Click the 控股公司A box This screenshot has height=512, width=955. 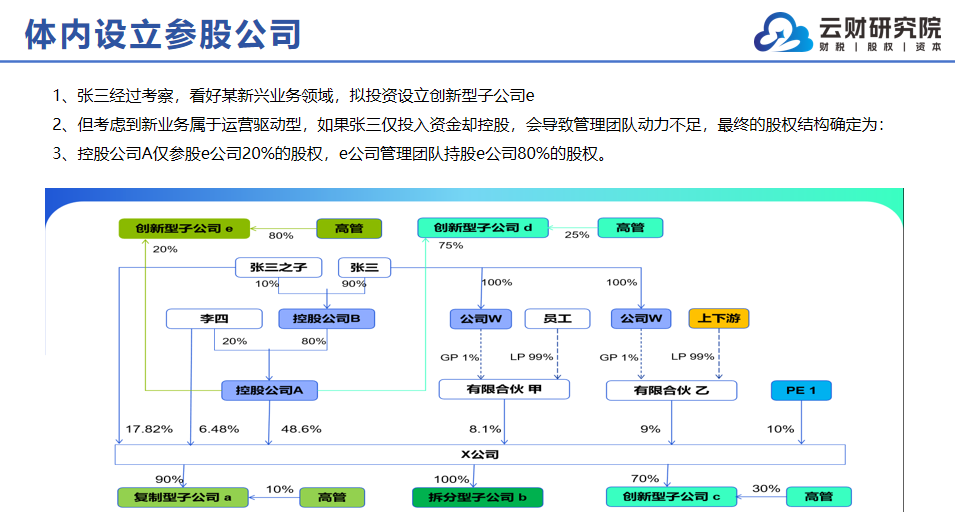coord(269,390)
